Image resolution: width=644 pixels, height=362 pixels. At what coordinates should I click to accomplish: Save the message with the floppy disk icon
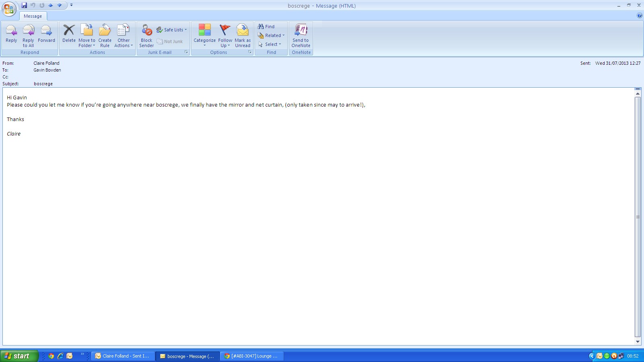click(x=24, y=5)
